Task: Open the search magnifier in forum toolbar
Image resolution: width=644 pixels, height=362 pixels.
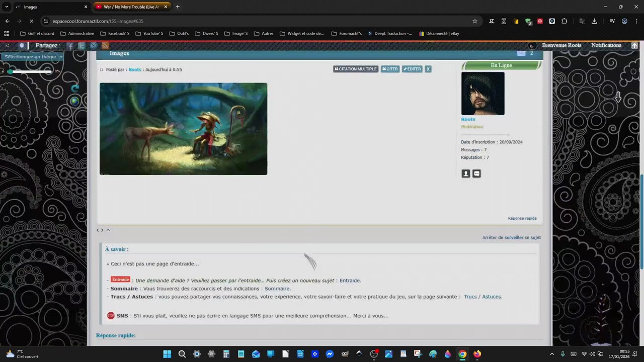Action: click(22, 45)
